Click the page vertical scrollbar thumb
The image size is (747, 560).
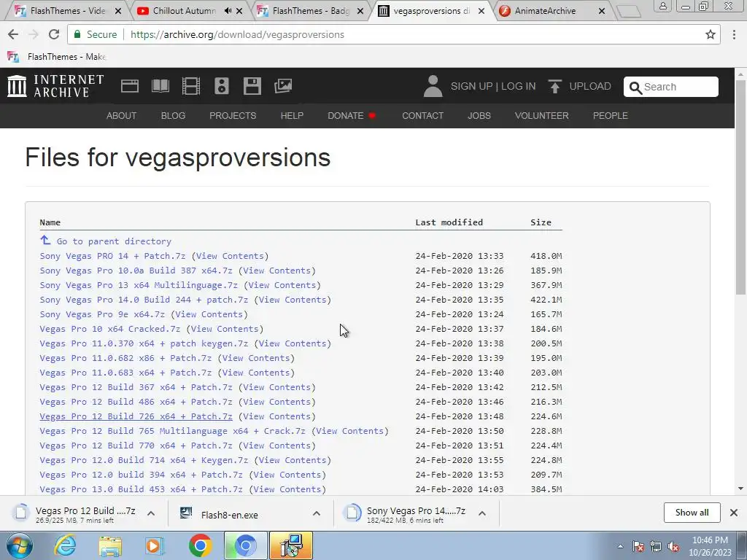click(x=741, y=188)
